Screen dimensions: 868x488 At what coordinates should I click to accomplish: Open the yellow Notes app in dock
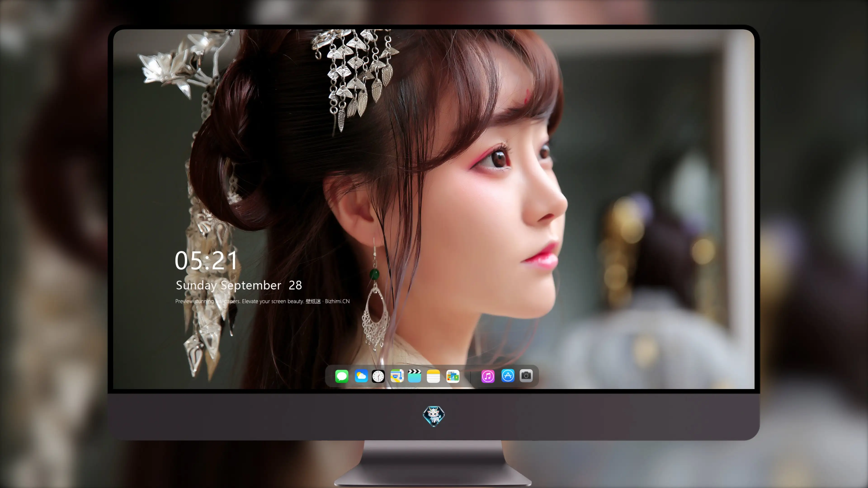point(433,376)
